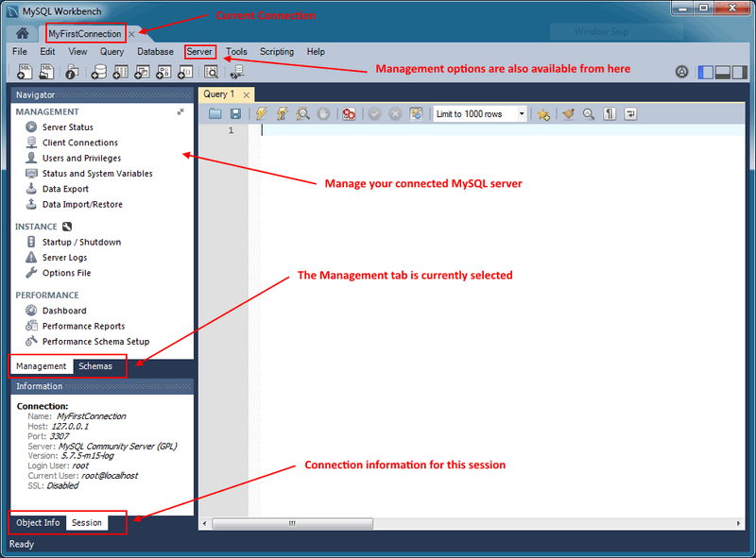
Task: Create a new SQL tab icon
Action: (25, 72)
